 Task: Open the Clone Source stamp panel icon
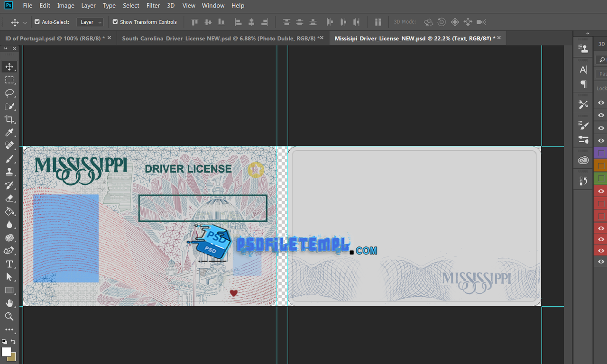pyautogui.click(x=583, y=48)
